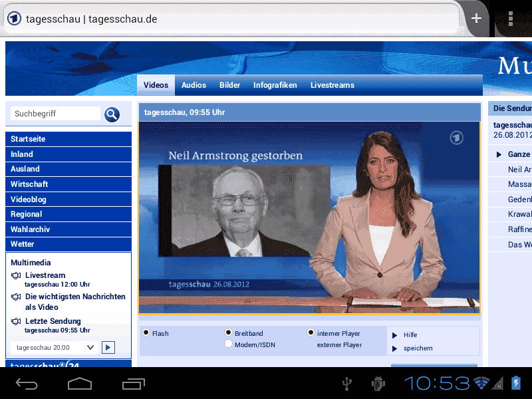This screenshot has width=532, height=399.
Task: Tap the Wi-Fi status icon
Action: (x=481, y=383)
